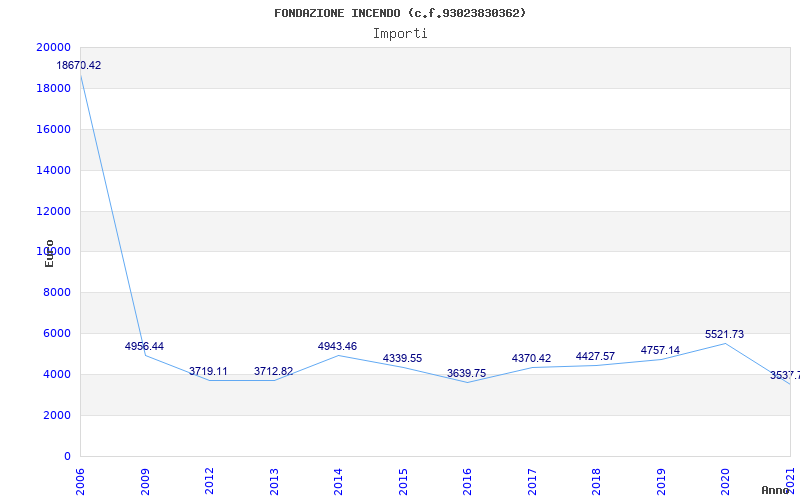Click the 8000 y-axis tick label
The image size is (800, 500).
(x=56, y=293)
